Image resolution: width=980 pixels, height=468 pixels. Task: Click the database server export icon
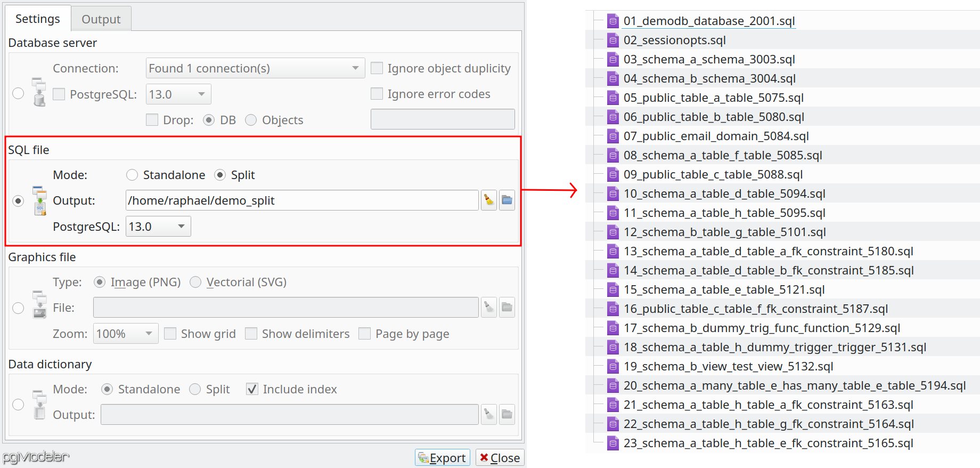click(39, 92)
